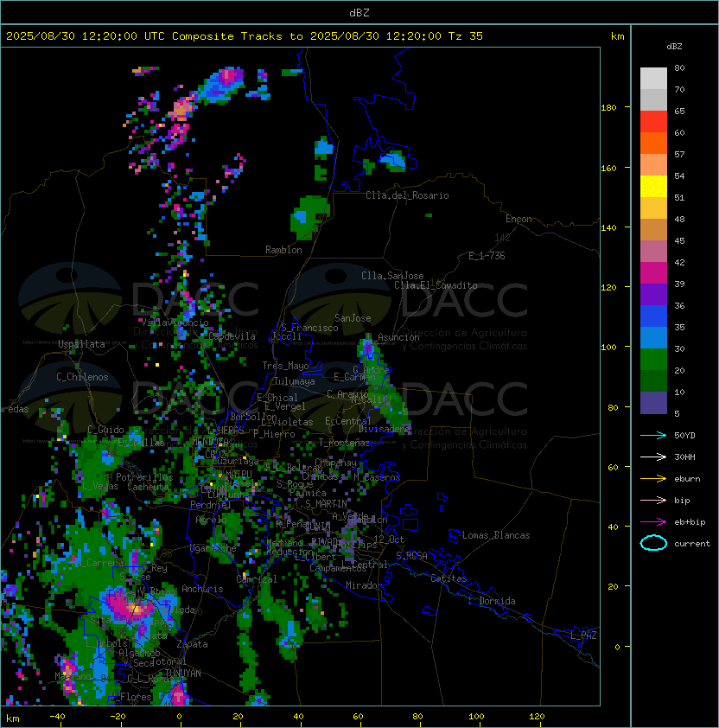Viewport: 719px width, 728px height.
Task: Click the Catitas place label
Action: [449, 578]
